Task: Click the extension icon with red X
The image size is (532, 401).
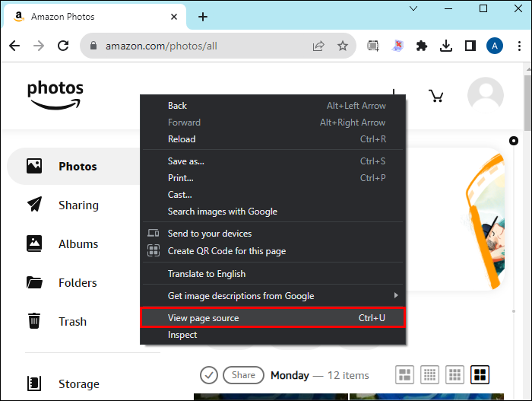Action: 397,46
